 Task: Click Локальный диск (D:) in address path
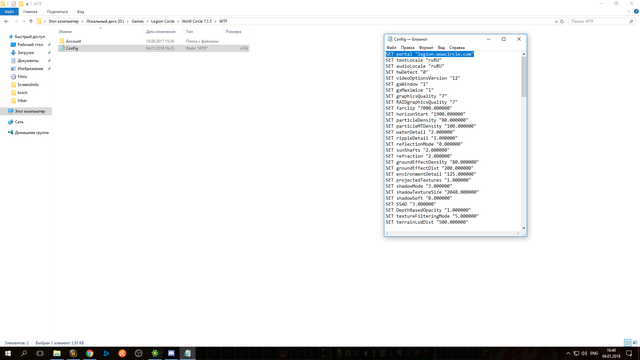[105, 21]
